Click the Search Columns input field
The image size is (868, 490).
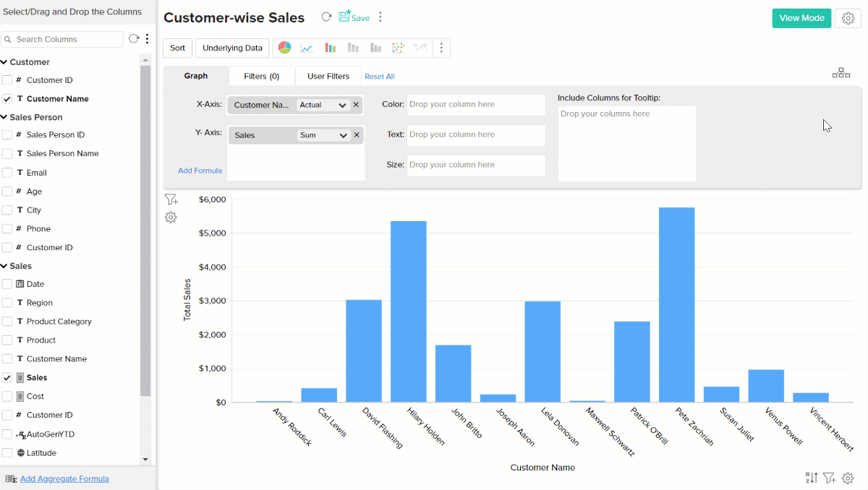point(67,39)
